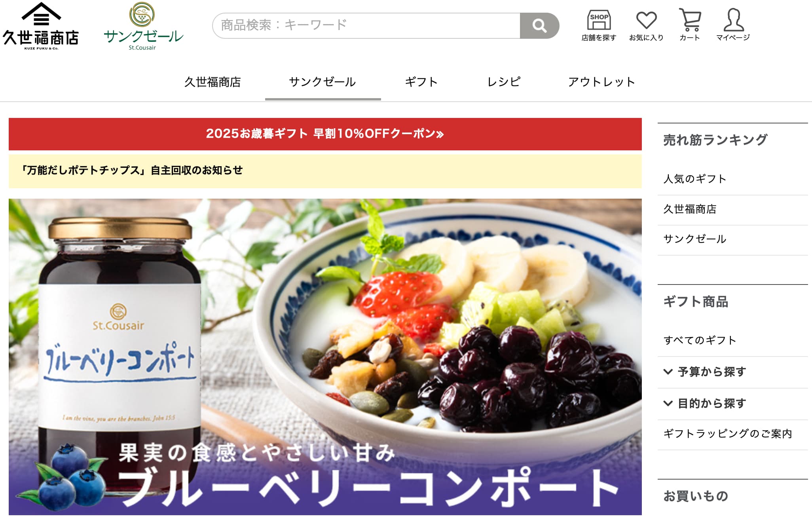
Task: Open the ギフトラッピングのご案内 sidebar link
Action: (x=727, y=434)
